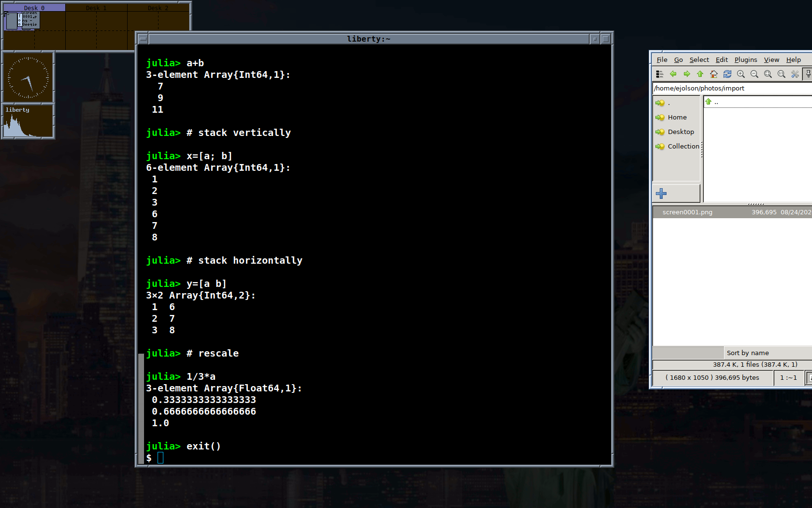
Task: Open the View menu
Action: click(x=771, y=60)
